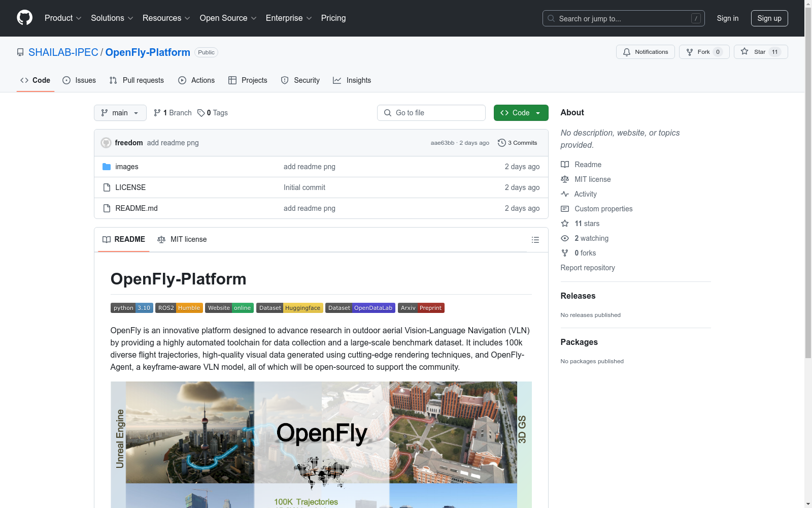Click the book icon beside Readme in About
This screenshot has height=508, width=812.
click(x=565, y=165)
